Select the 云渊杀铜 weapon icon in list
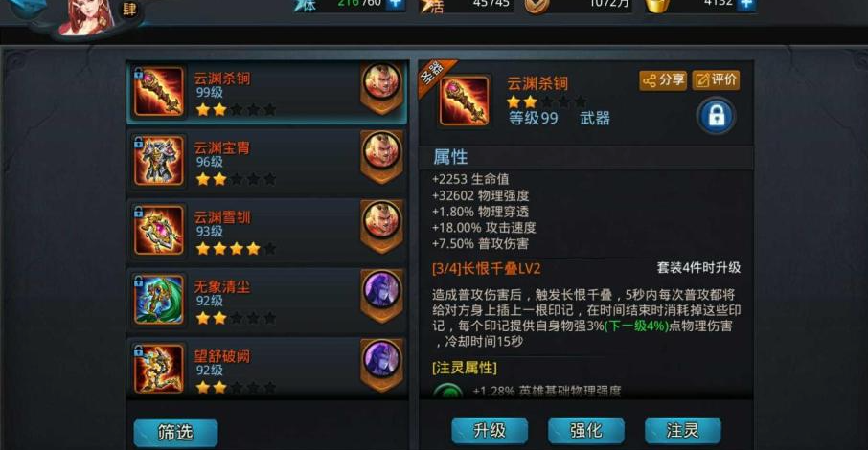The height and width of the screenshot is (450, 868). click(158, 91)
